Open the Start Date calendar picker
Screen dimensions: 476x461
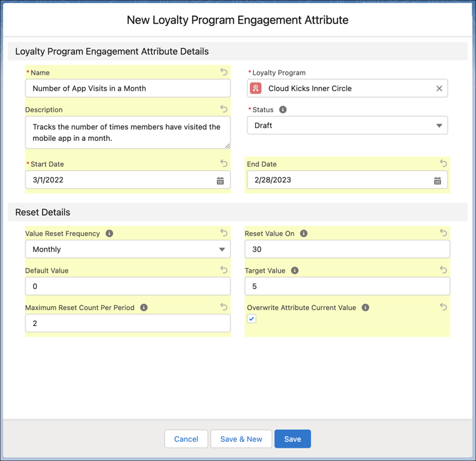[x=220, y=181]
